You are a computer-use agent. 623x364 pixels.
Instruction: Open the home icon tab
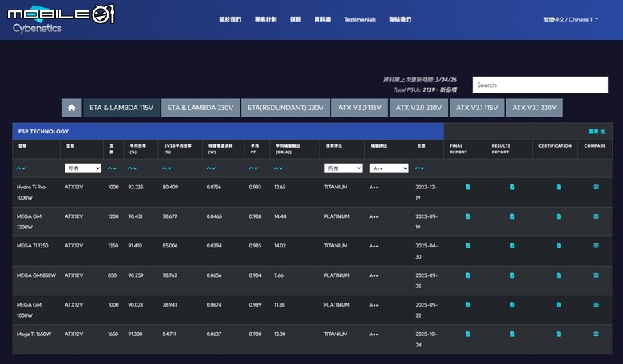[x=72, y=108]
